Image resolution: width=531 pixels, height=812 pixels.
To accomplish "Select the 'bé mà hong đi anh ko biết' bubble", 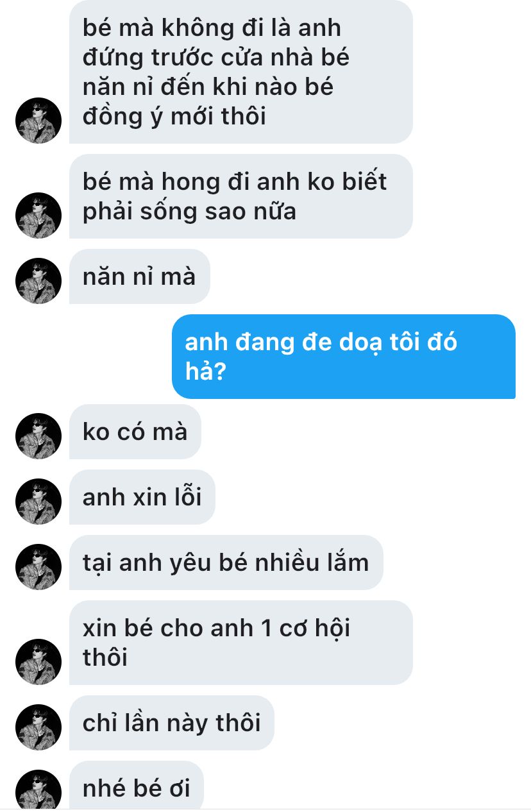I will click(x=240, y=196).
